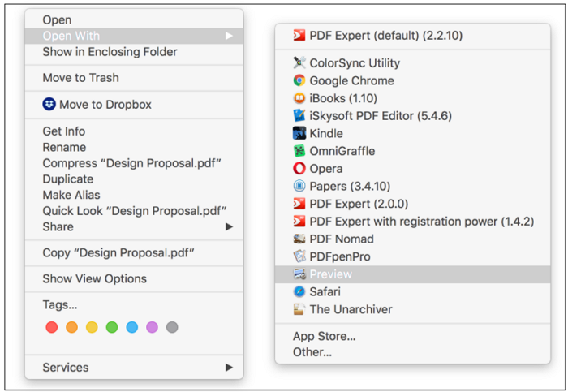Choose the PDFpenPro icon
This screenshot has width=568, height=392.
(x=299, y=256)
